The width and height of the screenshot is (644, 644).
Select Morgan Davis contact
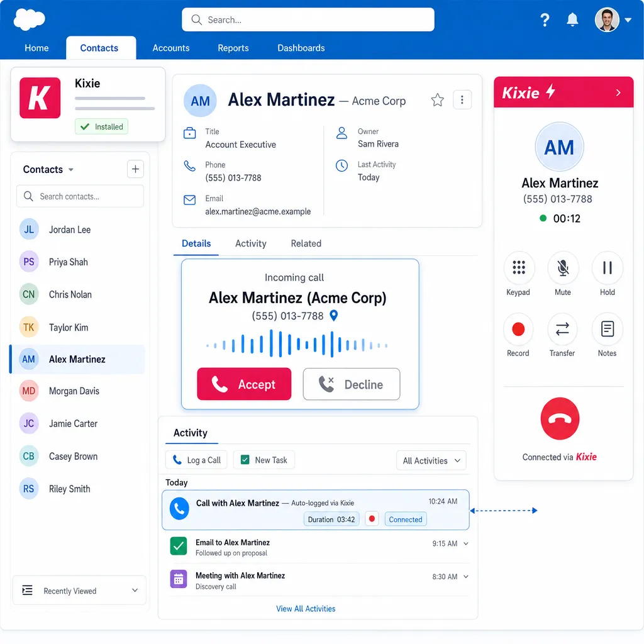click(78, 391)
